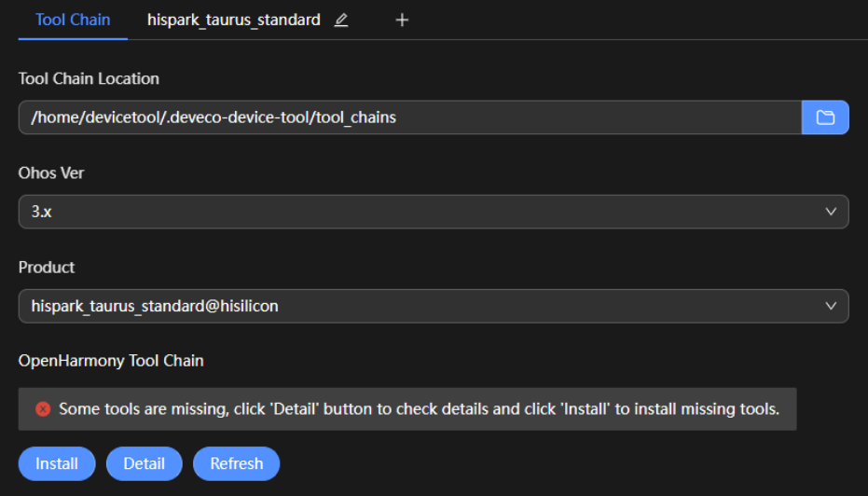Viewport: 868px width, 496px height.
Task: Click the blue folder browse icon
Action: coord(825,117)
